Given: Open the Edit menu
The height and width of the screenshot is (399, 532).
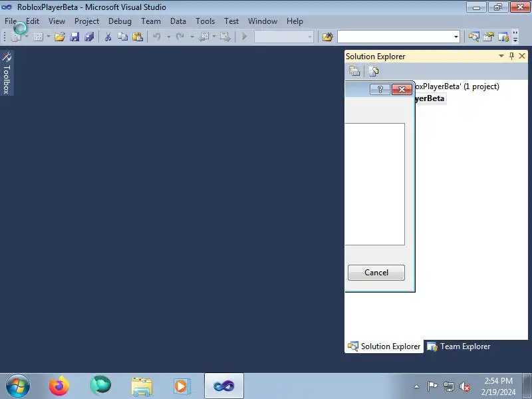Looking at the screenshot, I should click(x=33, y=21).
